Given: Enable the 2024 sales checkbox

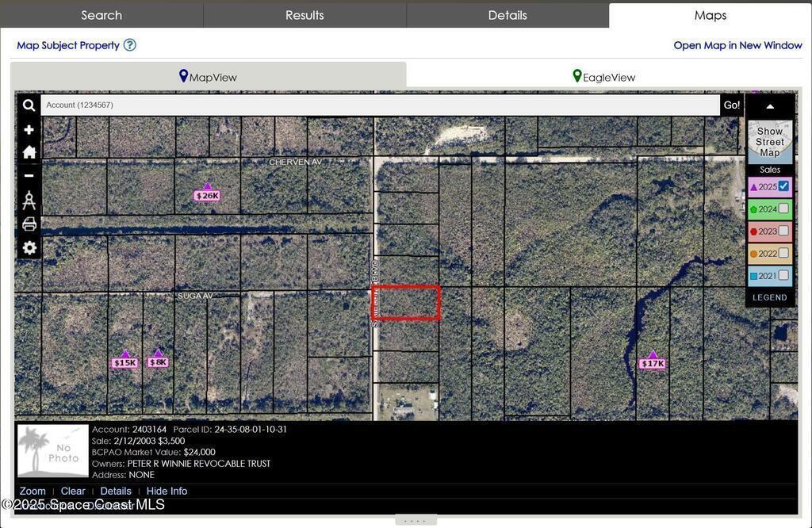Looking at the screenshot, I should [x=783, y=209].
